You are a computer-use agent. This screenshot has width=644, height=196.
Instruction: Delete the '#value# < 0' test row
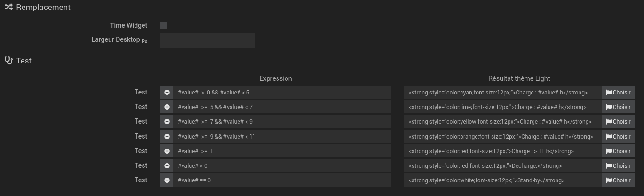pos(167,165)
